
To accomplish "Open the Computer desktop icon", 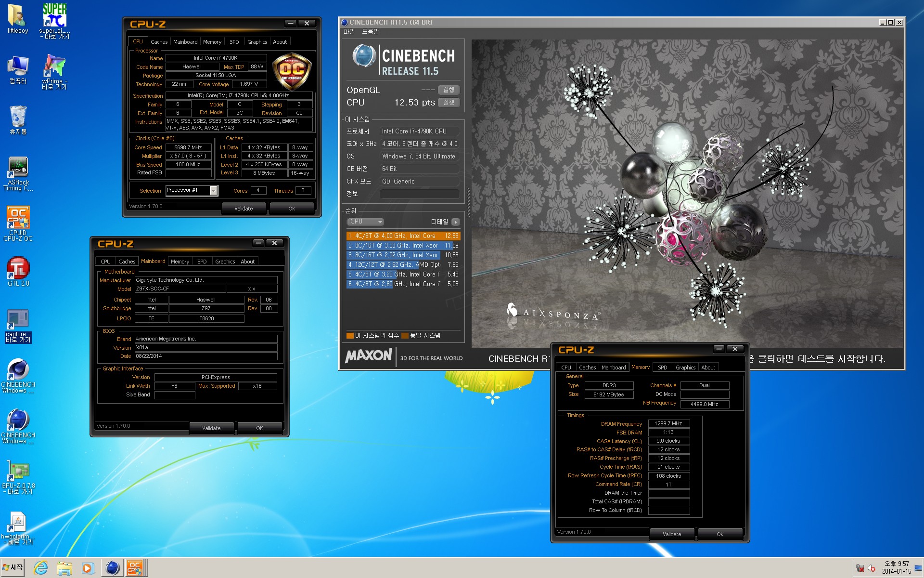I will pos(18,70).
